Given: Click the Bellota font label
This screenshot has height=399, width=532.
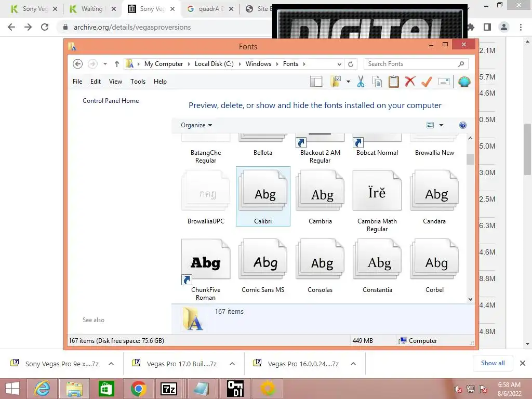Looking at the screenshot, I should tap(263, 153).
